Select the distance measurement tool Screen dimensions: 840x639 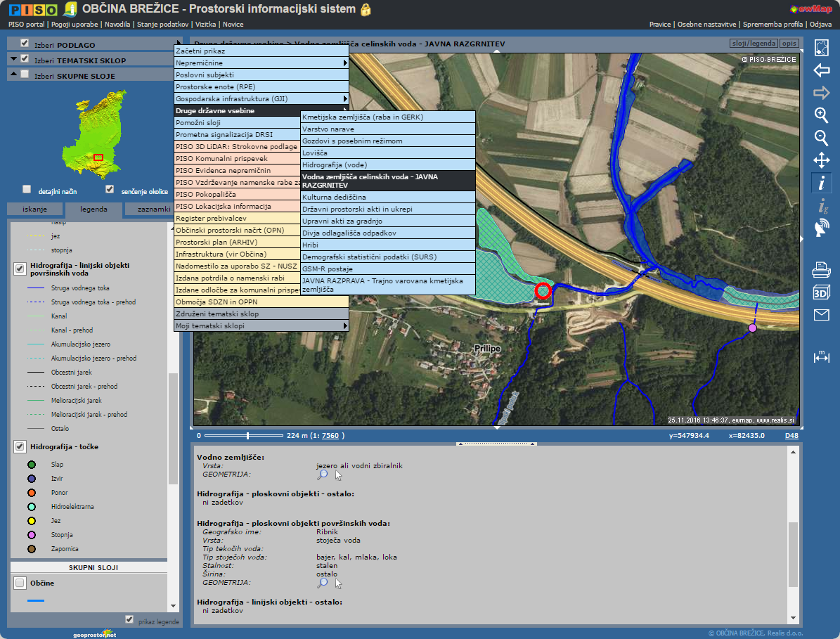point(821,356)
